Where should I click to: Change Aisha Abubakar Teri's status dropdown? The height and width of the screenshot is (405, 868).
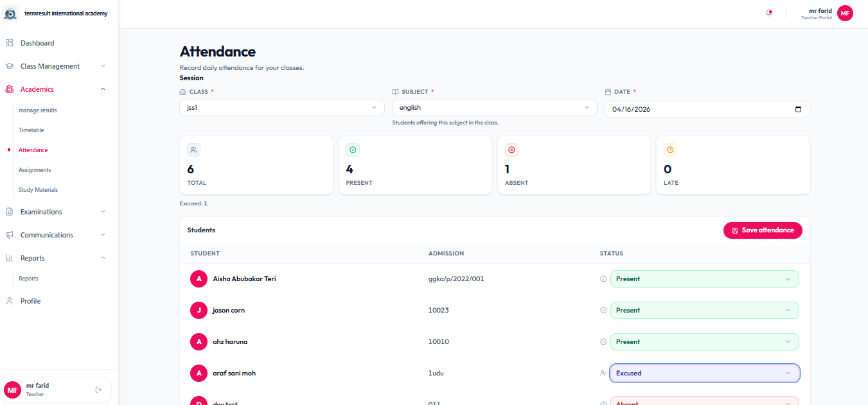pyautogui.click(x=704, y=279)
